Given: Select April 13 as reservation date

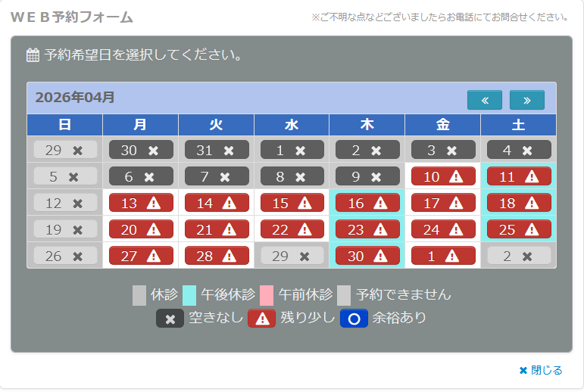Looking at the screenshot, I should [x=141, y=203].
